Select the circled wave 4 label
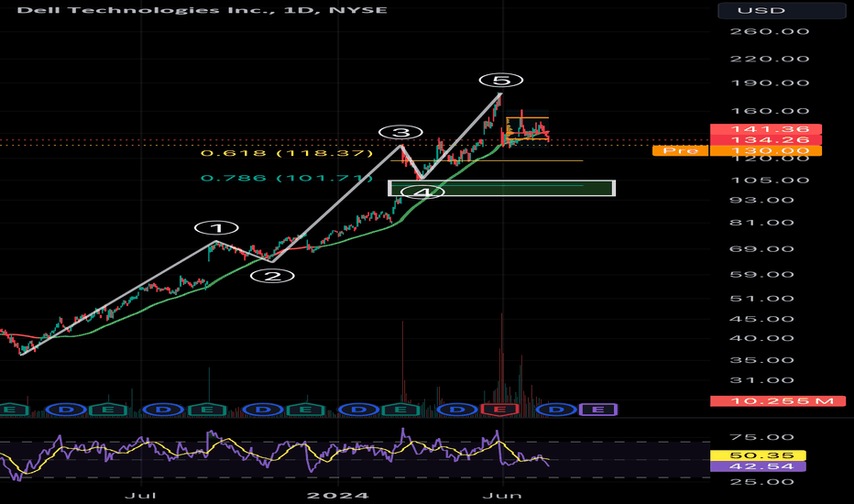This screenshot has height=504, width=854. coord(422,192)
